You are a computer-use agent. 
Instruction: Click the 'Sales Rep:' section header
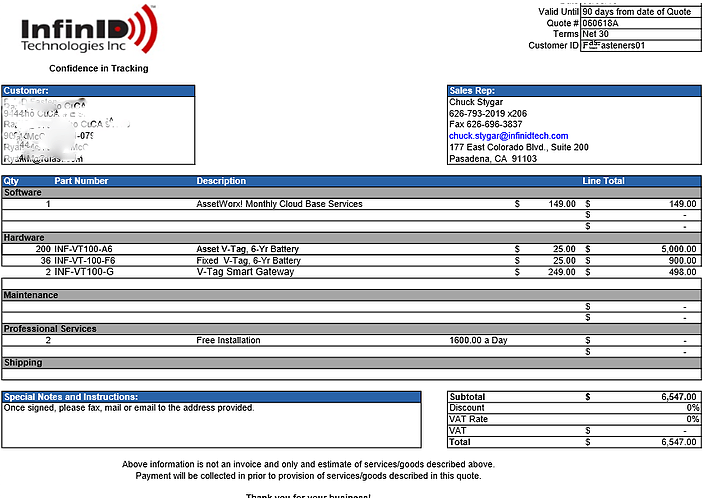(574, 91)
